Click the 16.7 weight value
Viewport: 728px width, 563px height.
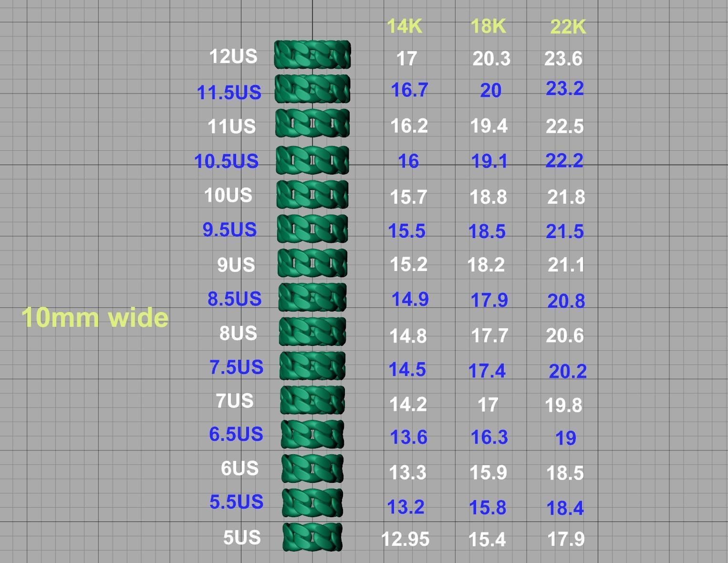(409, 90)
